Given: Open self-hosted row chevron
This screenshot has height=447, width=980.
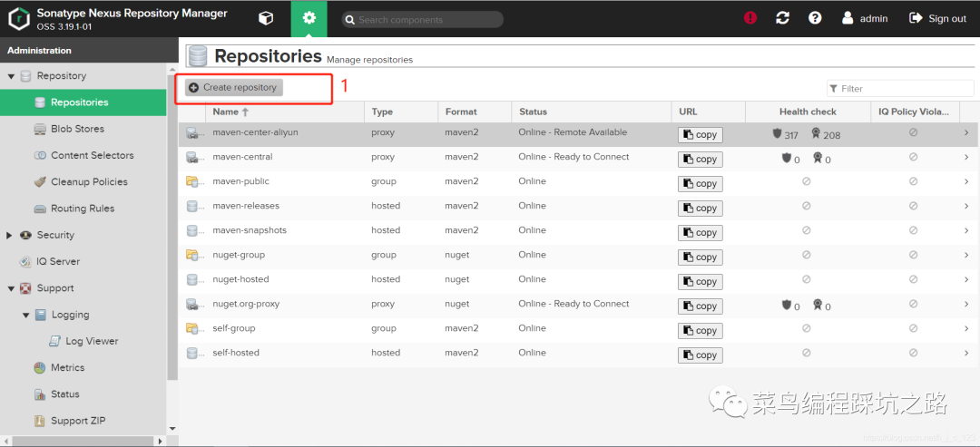Looking at the screenshot, I should [x=966, y=353].
